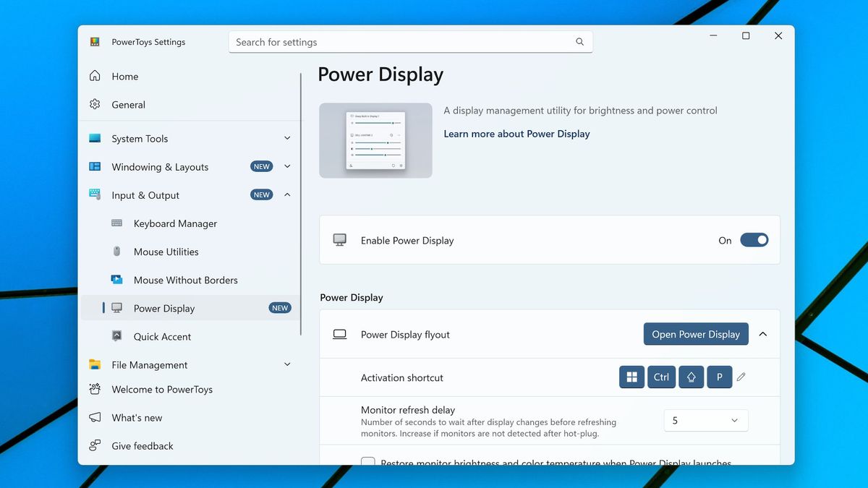Image resolution: width=868 pixels, height=488 pixels.
Task: Click the Quick Accent icon
Action: click(x=117, y=336)
